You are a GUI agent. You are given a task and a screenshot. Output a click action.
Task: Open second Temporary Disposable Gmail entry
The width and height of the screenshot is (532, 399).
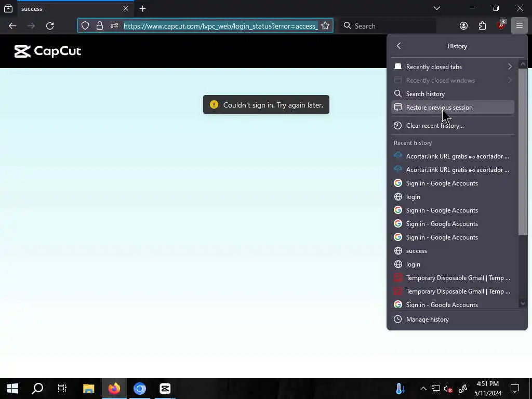(x=453, y=291)
